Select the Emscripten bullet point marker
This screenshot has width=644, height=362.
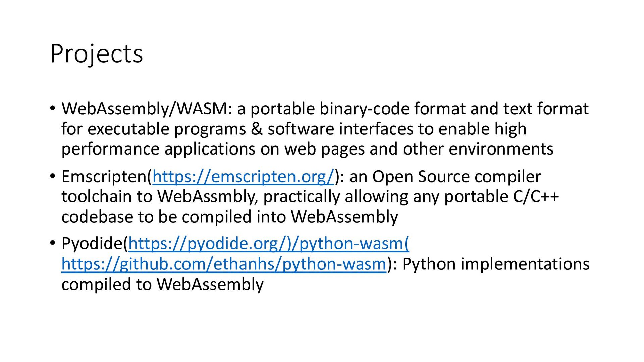tap(52, 176)
